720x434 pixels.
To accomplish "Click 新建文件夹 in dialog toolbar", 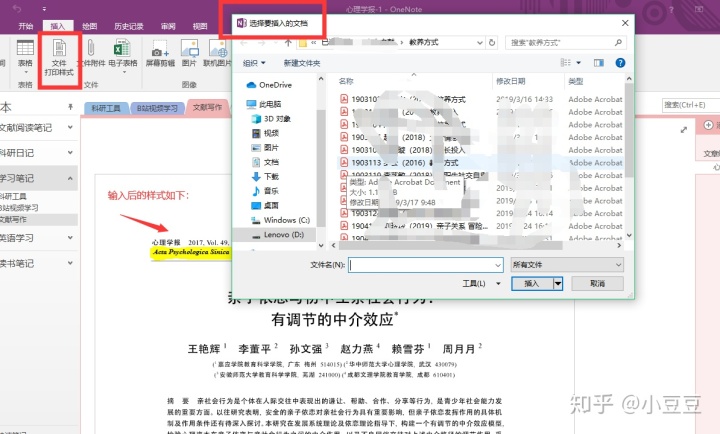I will 302,63.
